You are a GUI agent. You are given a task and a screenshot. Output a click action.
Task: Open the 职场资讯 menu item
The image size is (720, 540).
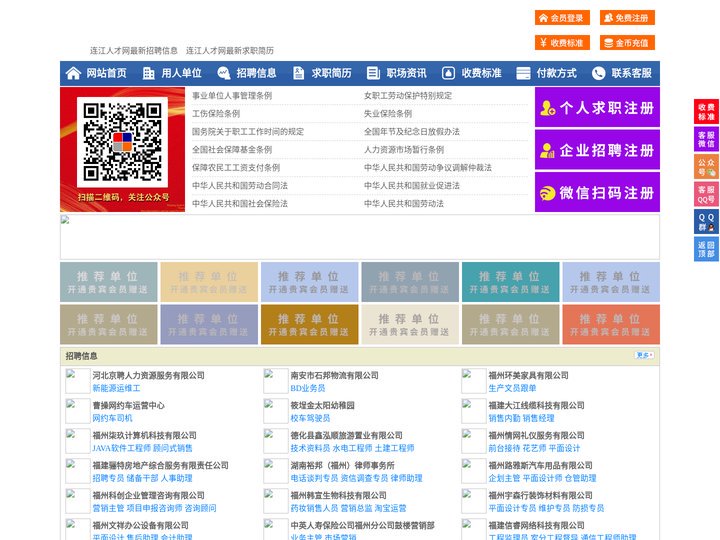pyautogui.click(x=406, y=73)
